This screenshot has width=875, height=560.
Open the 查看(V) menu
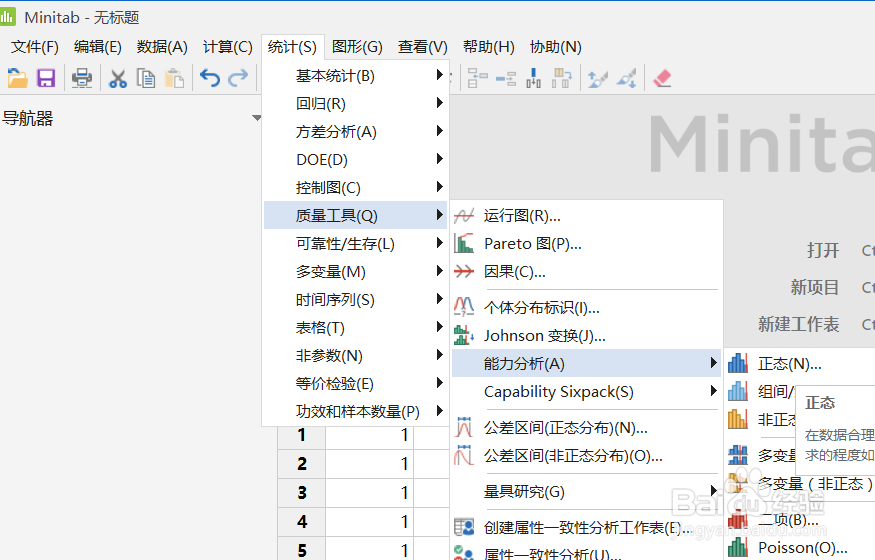click(x=422, y=47)
